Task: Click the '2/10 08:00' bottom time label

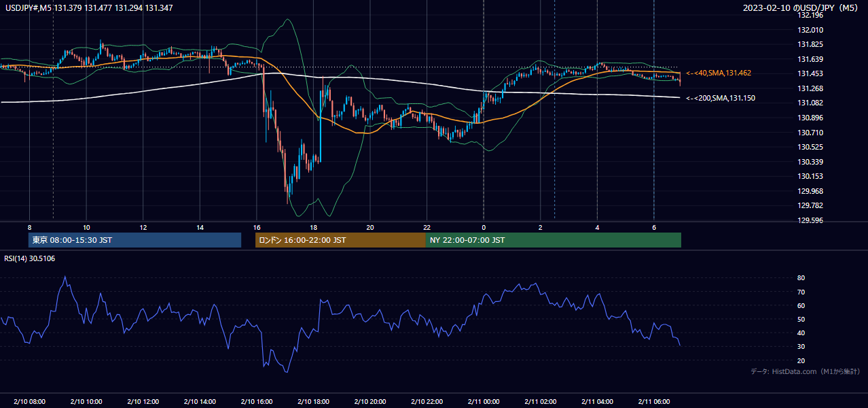Action: click(29, 402)
